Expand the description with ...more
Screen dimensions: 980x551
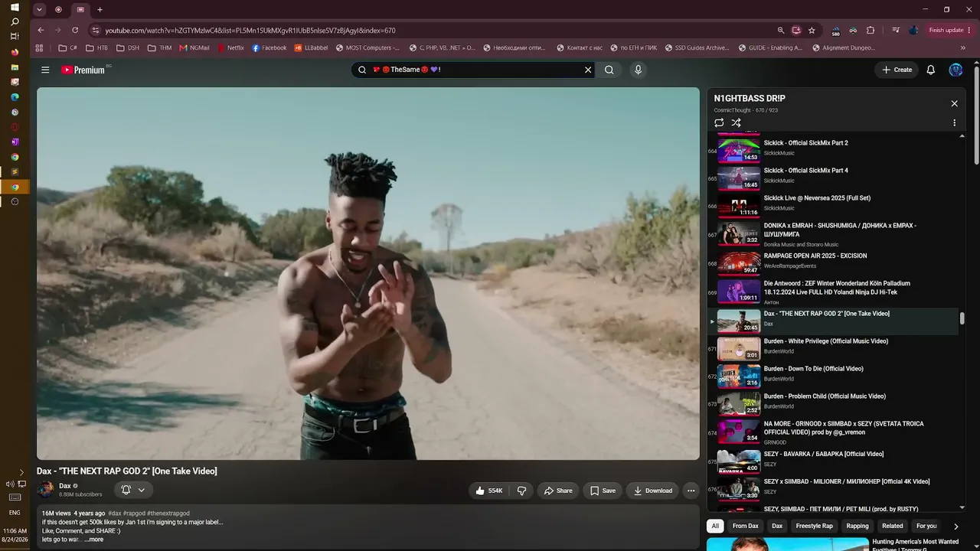[x=94, y=540]
